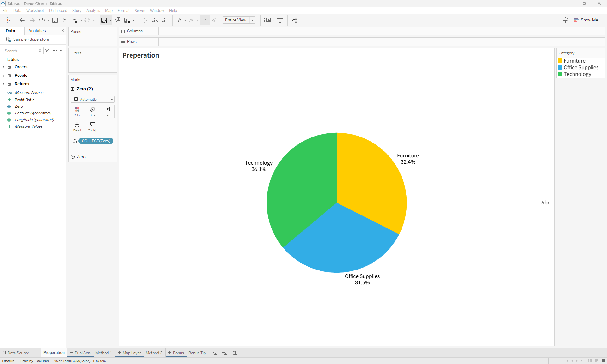
Task: Click the New Worksheet toolbar icon
Action: (x=104, y=20)
